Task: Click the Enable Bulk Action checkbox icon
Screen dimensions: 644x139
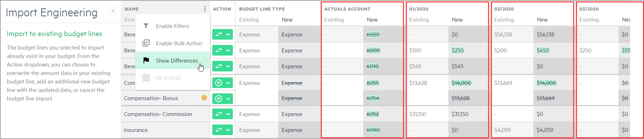Action: 146,43
